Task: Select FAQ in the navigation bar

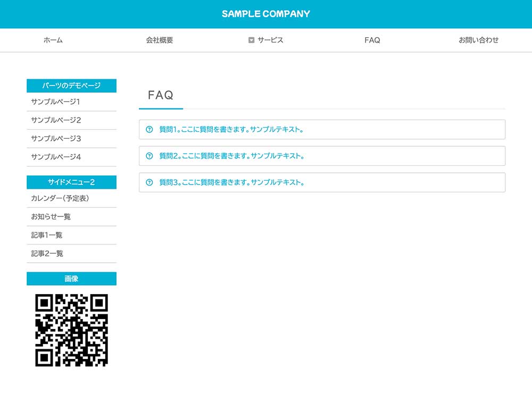Action: click(372, 40)
